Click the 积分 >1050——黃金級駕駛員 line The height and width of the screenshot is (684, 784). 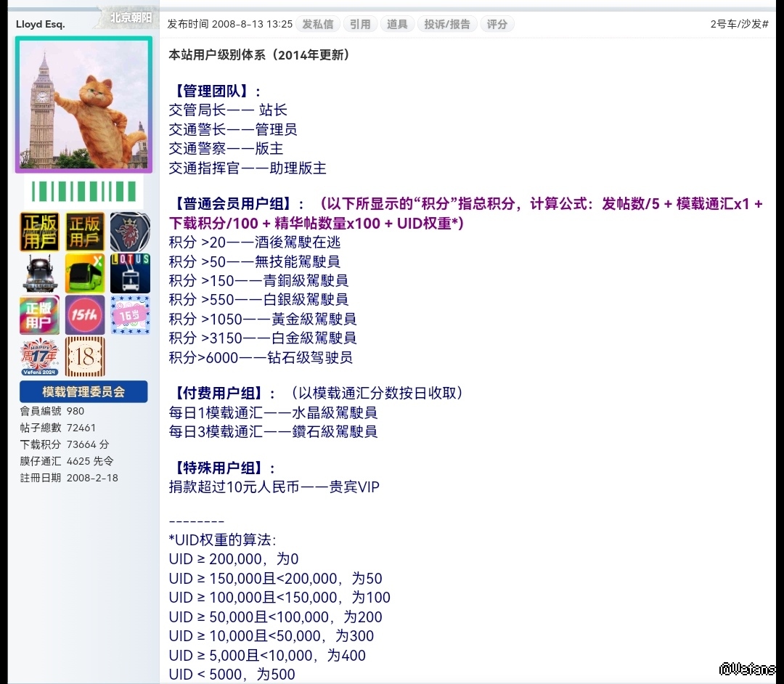pos(263,319)
